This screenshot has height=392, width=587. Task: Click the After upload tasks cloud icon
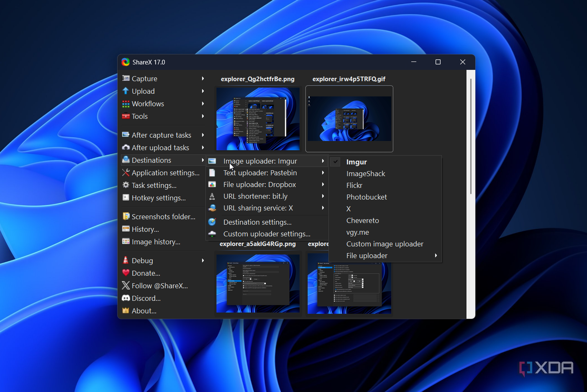click(x=126, y=147)
